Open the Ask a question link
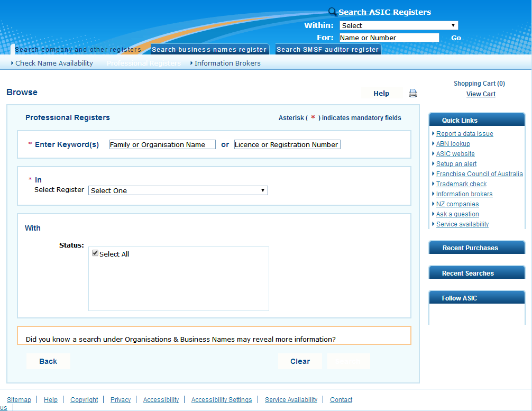This screenshot has width=532, height=411. point(457,214)
